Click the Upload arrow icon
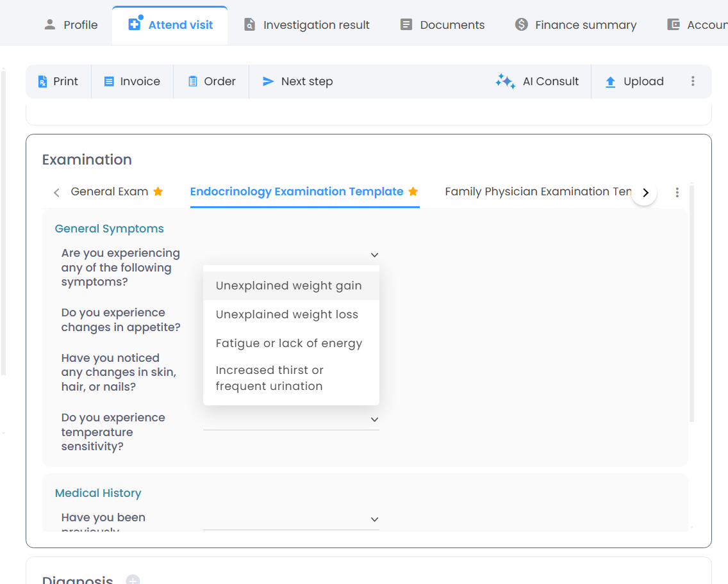 click(610, 82)
